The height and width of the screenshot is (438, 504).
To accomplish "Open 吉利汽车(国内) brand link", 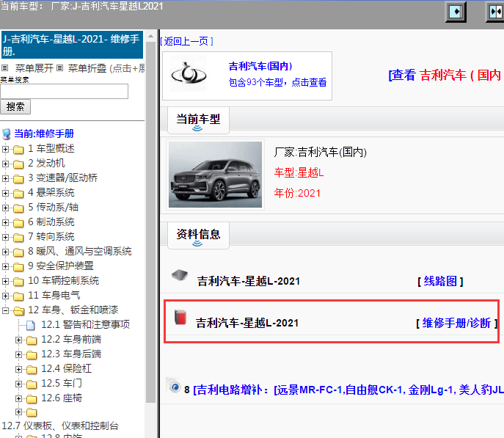I will 260,66.
